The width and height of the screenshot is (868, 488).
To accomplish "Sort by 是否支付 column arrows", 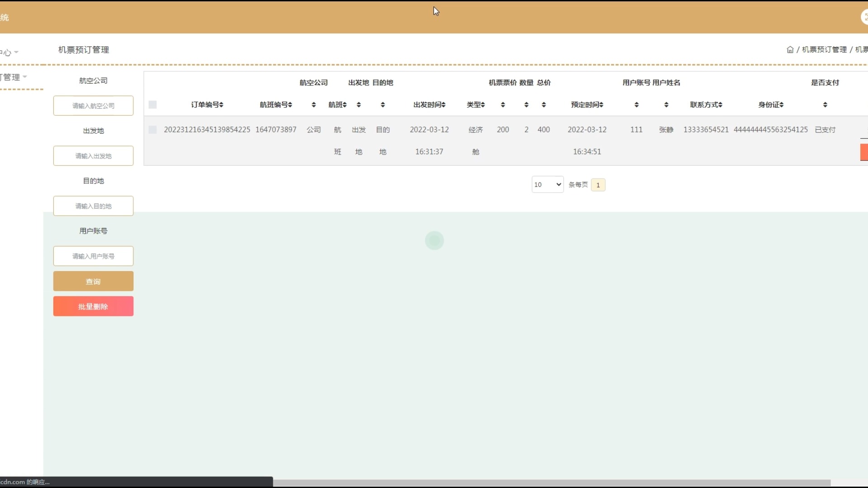I will pyautogui.click(x=825, y=105).
